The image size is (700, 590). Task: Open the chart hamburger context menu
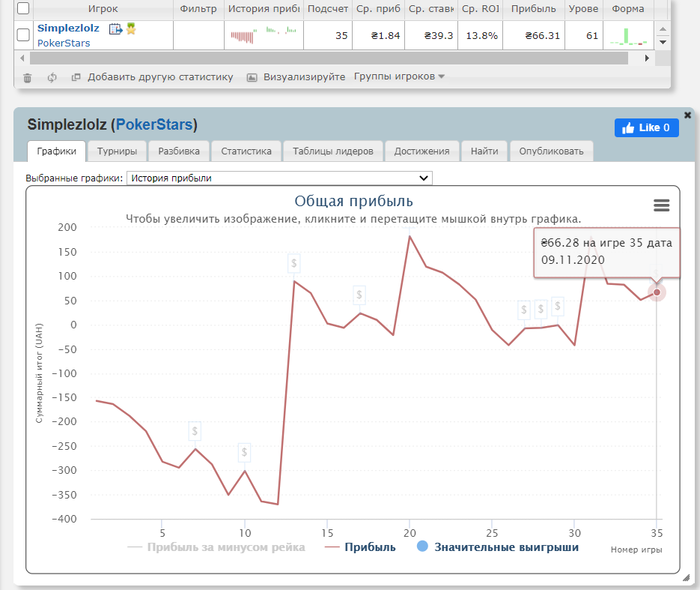coord(661,205)
